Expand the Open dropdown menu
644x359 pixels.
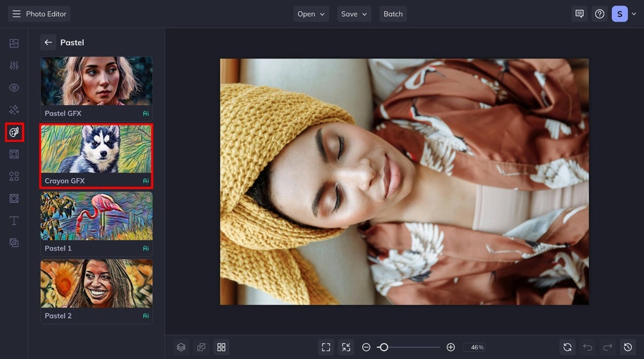(311, 14)
